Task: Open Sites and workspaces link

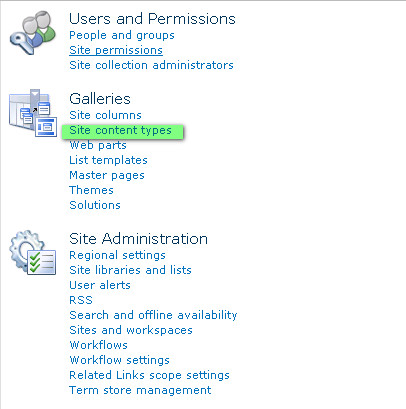Action: 131,330
